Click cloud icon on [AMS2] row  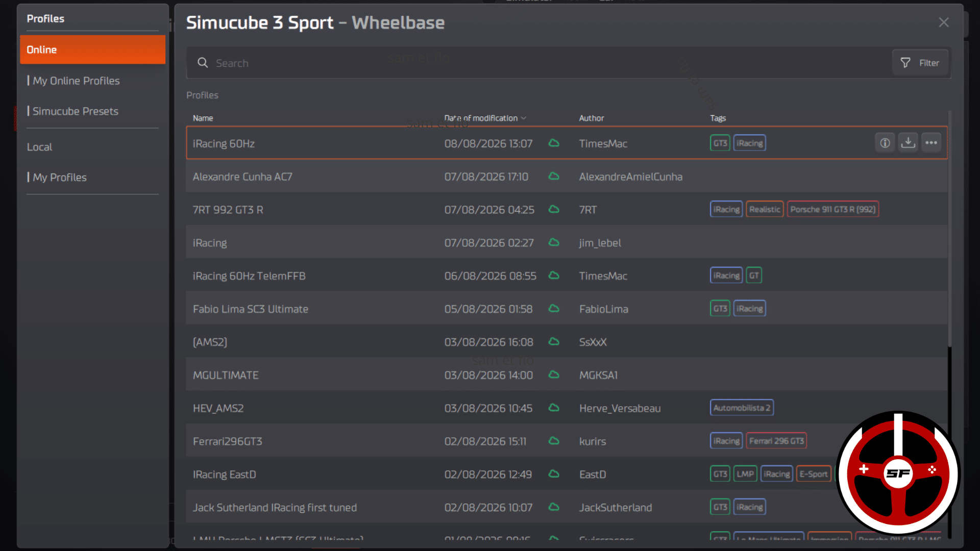[554, 341]
